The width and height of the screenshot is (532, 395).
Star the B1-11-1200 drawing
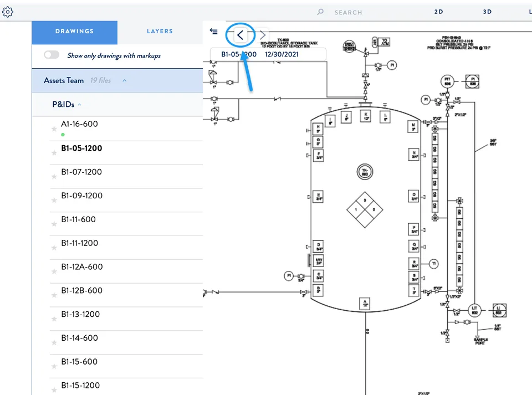pos(54,248)
